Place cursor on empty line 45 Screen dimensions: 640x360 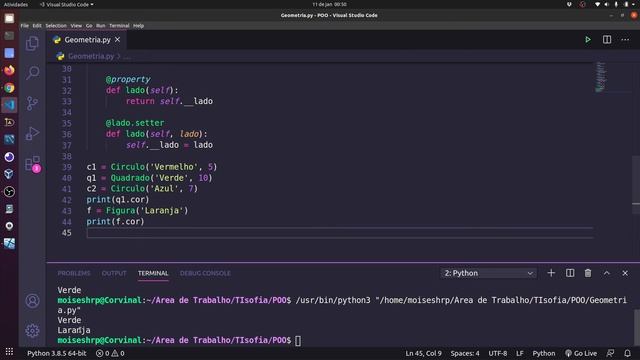pyautogui.click(x=340, y=233)
